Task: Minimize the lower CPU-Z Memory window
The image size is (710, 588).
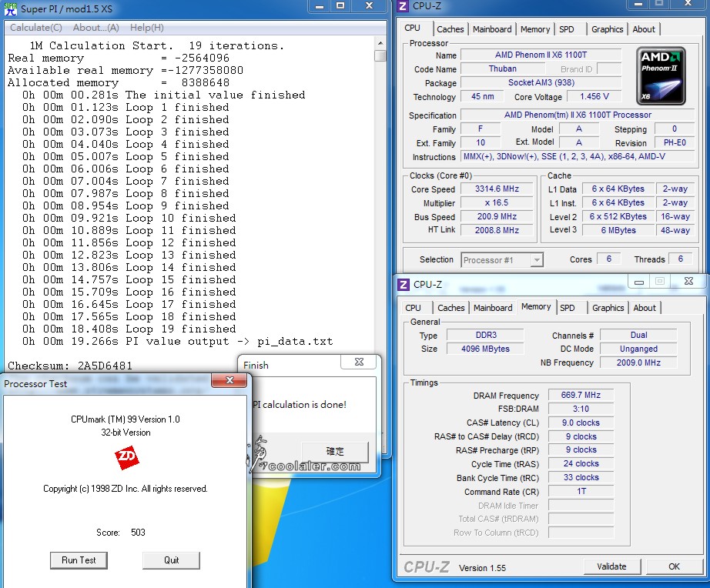Action: (x=639, y=281)
